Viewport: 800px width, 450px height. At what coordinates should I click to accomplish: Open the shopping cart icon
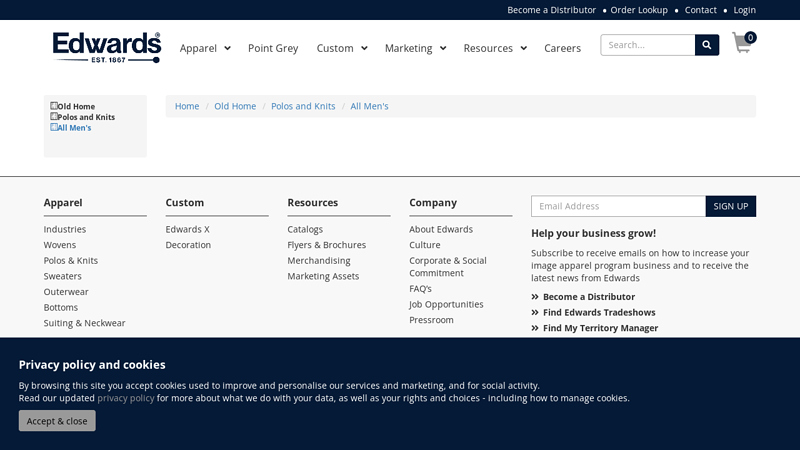(744, 42)
